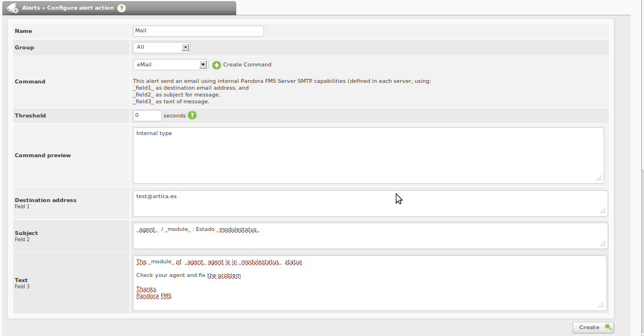Click the green plus Create Command icon
The height and width of the screenshot is (336, 644).
(x=216, y=65)
